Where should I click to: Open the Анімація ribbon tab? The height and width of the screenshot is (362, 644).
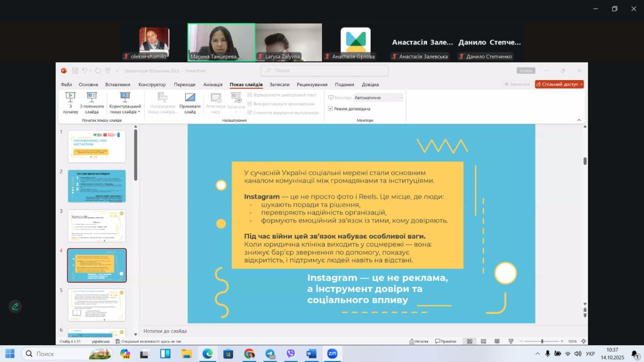click(x=213, y=84)
